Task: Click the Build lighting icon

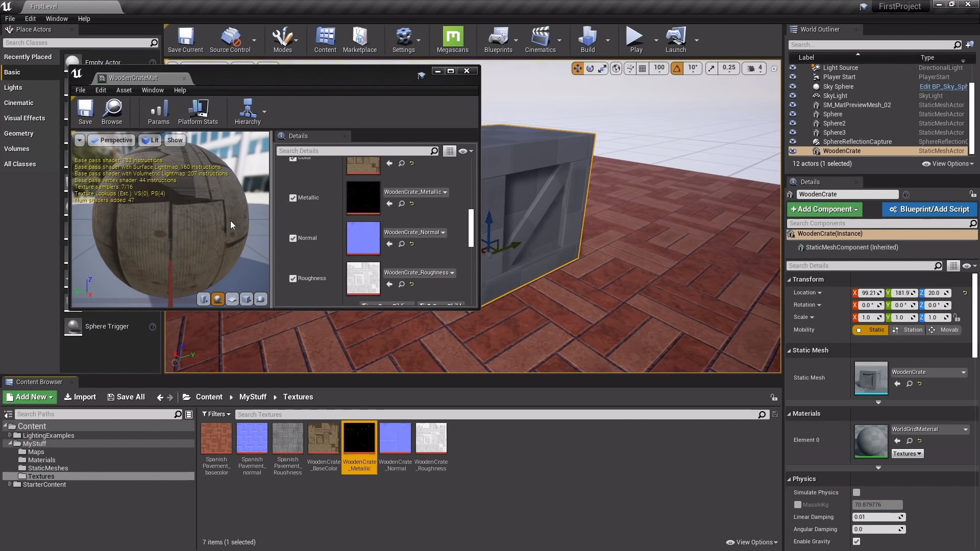Action: click(587, 40)
